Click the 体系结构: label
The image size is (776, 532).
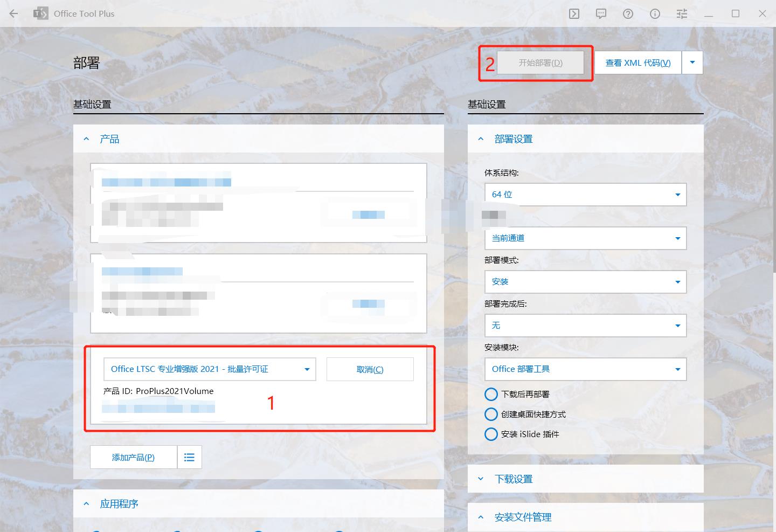(x=502, y=173)
